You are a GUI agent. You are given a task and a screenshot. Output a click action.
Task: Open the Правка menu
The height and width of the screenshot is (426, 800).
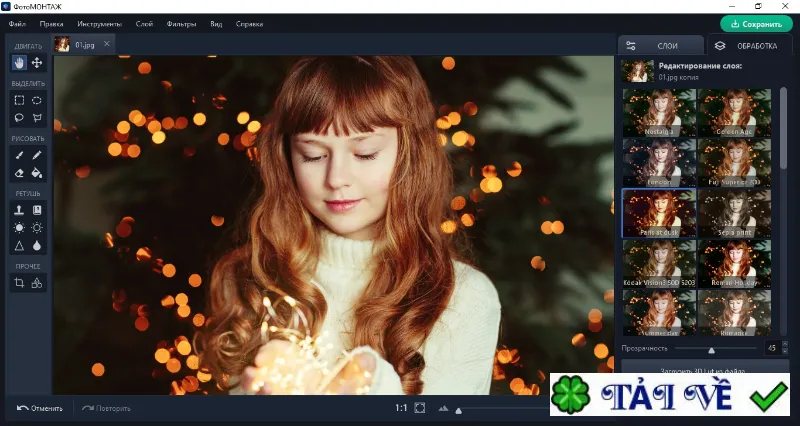click(x=52, y=24)
